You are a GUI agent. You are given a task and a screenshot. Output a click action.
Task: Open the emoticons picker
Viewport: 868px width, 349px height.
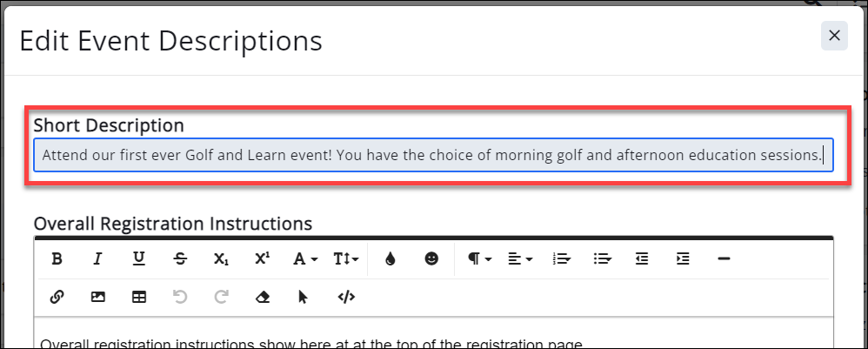click(431, 258)
